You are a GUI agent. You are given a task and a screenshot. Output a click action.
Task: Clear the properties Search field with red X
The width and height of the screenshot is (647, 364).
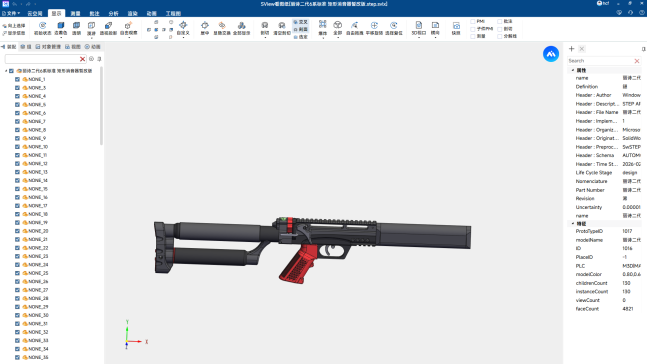click(x=637, y=61)
